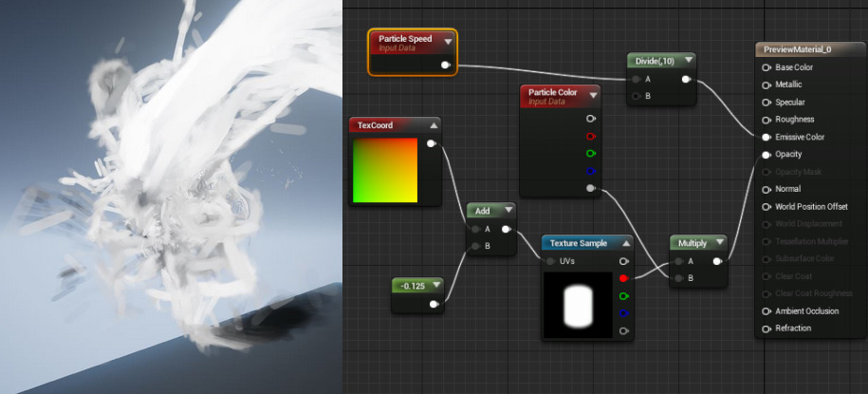The height and width of the screenshot is (394, 868).
Task: Click the -0.125 constant value label
Action: pos(412,286)
